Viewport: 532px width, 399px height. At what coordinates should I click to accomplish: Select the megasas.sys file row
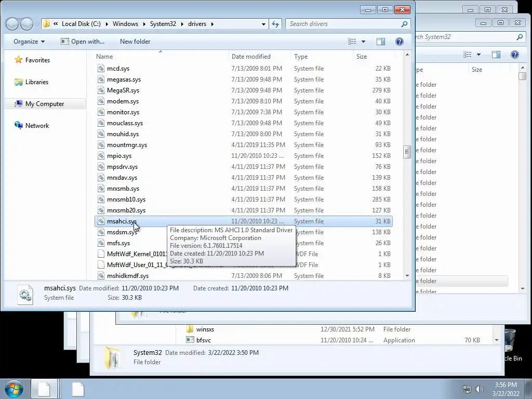coord(243,79)
